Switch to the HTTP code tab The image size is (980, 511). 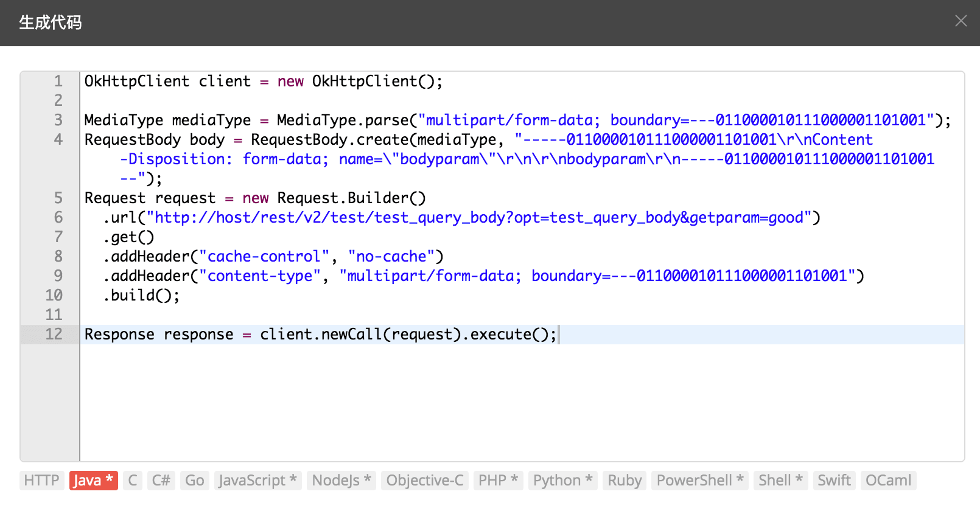(41, 481)
